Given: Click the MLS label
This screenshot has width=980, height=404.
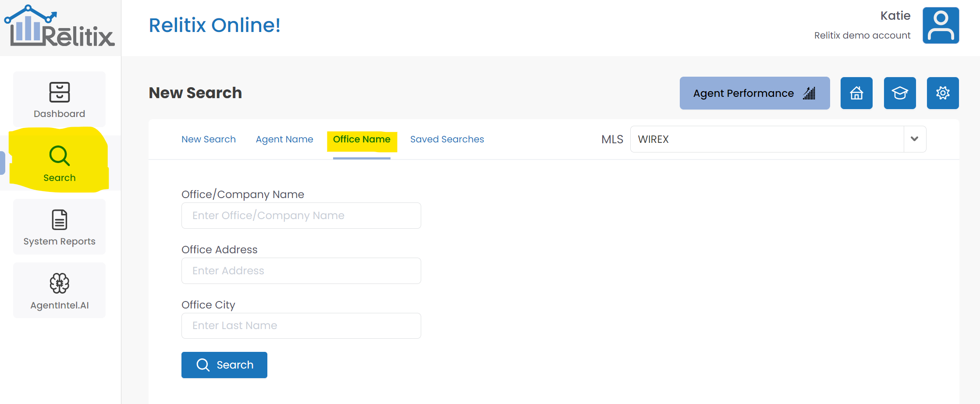Looking at the screenshot, I should [612, 139].
